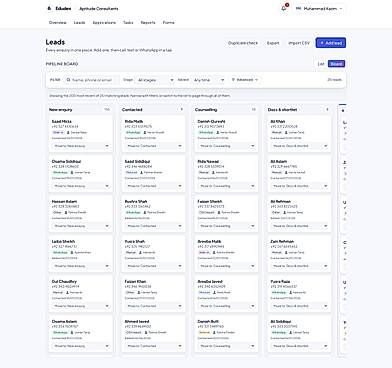Run the Duplicate check
The height and width of the screenshot is (368, 392).
(x=243, y=43)
